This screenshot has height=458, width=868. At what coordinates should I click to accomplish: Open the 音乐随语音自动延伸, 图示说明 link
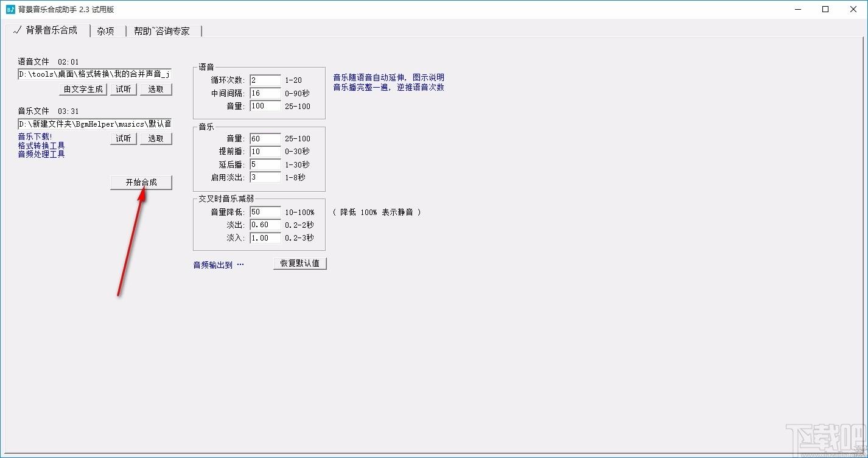pyautogui.click(x=388, y=77)
